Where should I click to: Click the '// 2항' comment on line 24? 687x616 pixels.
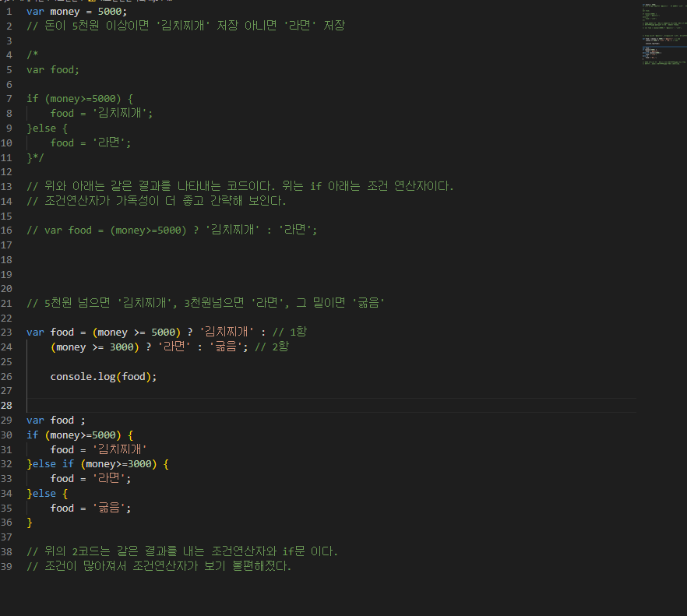tap(272, 347)
